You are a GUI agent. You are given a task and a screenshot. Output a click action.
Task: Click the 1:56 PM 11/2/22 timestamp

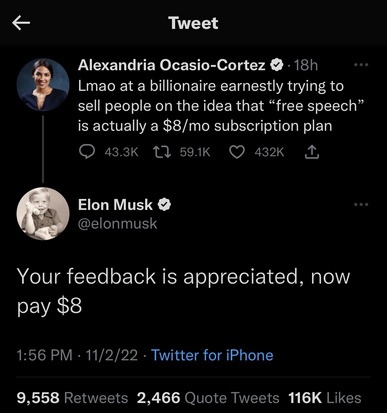coord(77,355)
